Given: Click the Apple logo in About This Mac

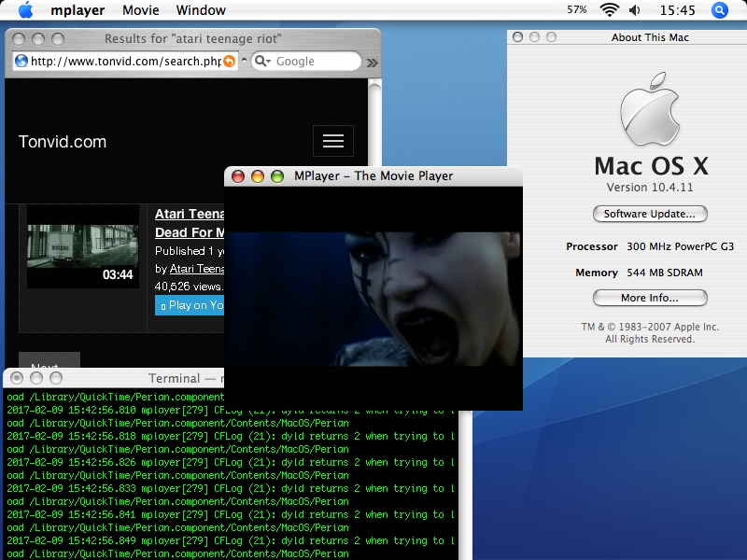Looking at the screenshot, I should [x=650, y=109].
